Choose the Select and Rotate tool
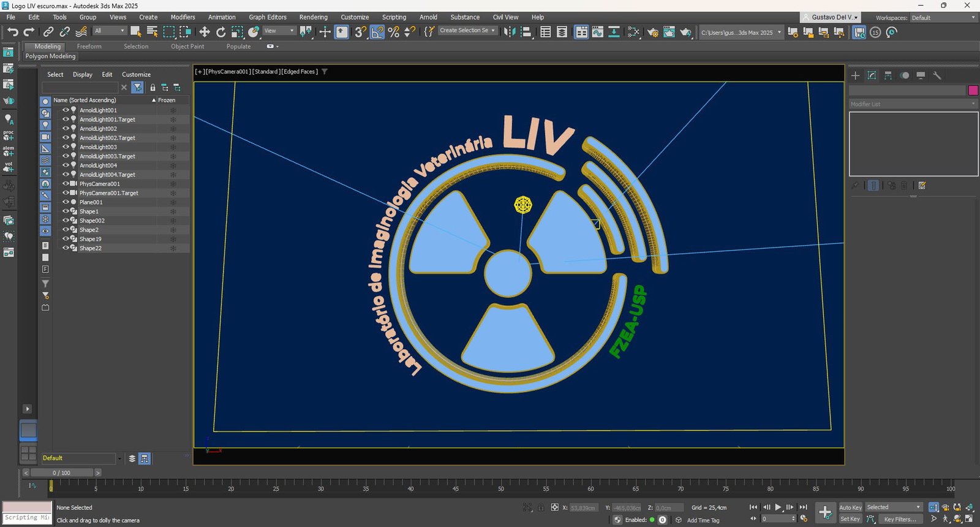980x527 pixels. click(221, 32)
